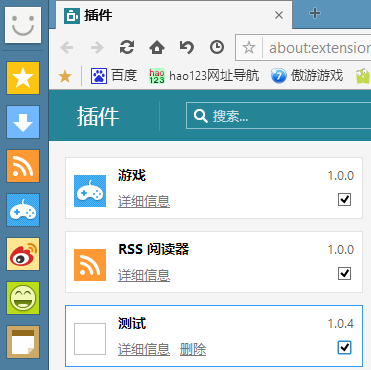Open the Weibo sidebar icon

[23, 254]
